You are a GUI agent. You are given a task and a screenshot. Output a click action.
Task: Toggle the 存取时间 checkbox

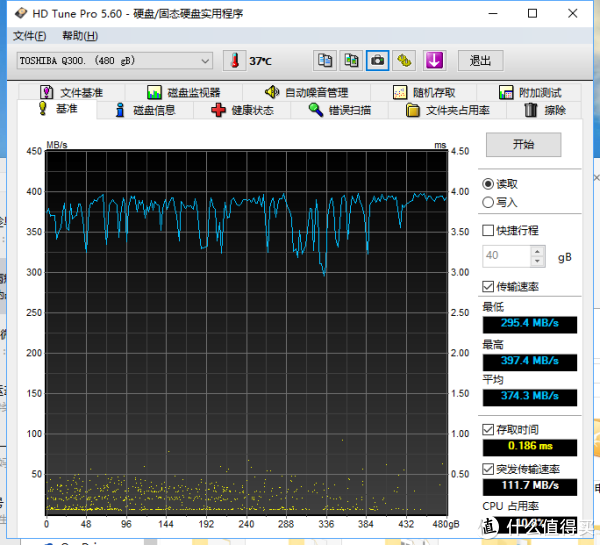coord(488,429)
